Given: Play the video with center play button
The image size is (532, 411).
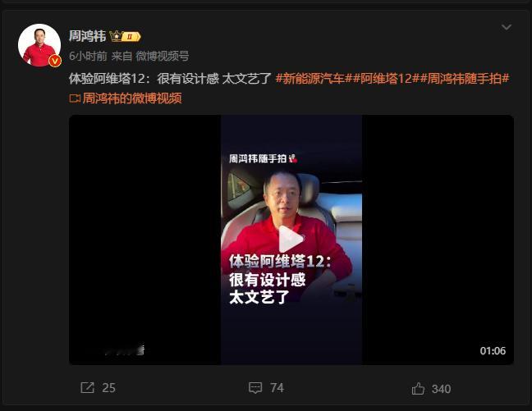Looking at the screenshot, I should [x=291, y=240].
